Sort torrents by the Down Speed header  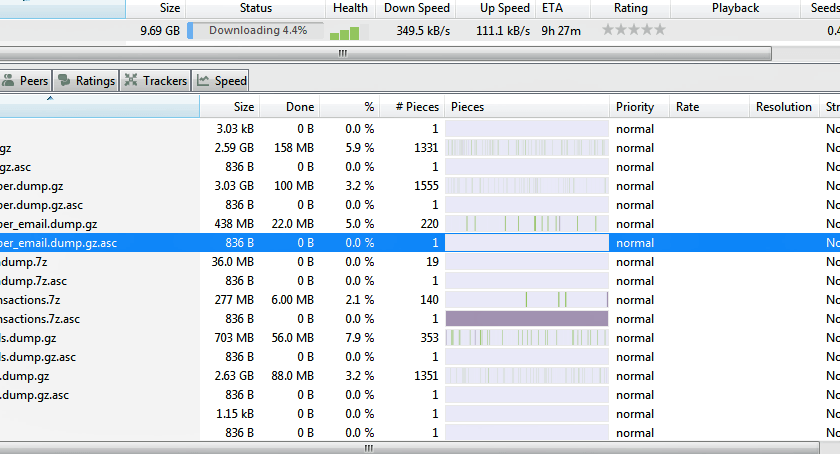coord(417,8)
